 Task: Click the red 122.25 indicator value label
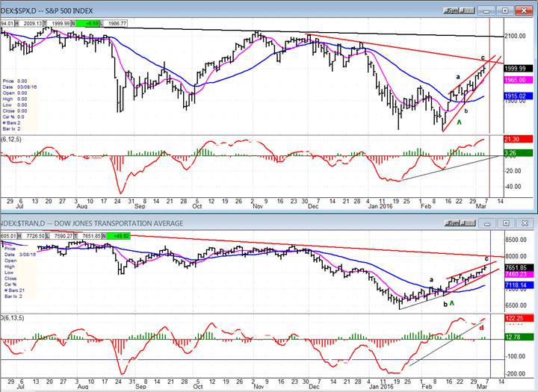[519, 318]
